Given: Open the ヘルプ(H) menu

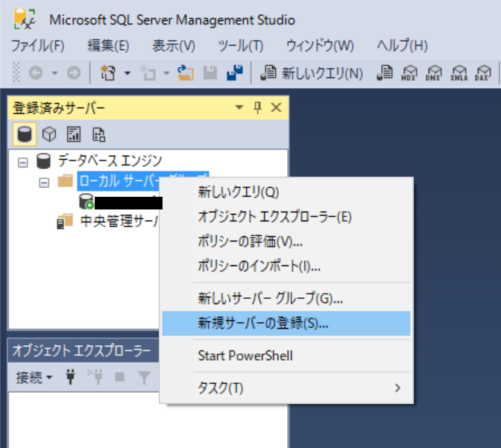Looking at the screenshot, I should pos(402,45).
